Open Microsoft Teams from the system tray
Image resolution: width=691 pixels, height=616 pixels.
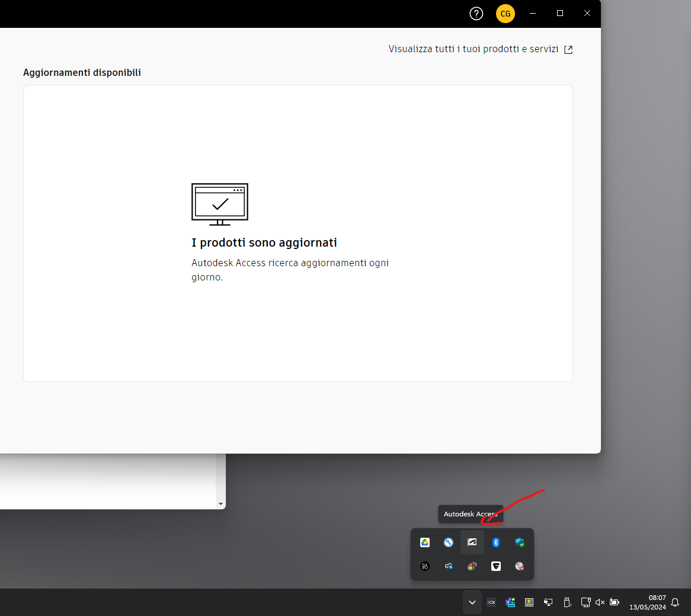[x=510, y=602]
